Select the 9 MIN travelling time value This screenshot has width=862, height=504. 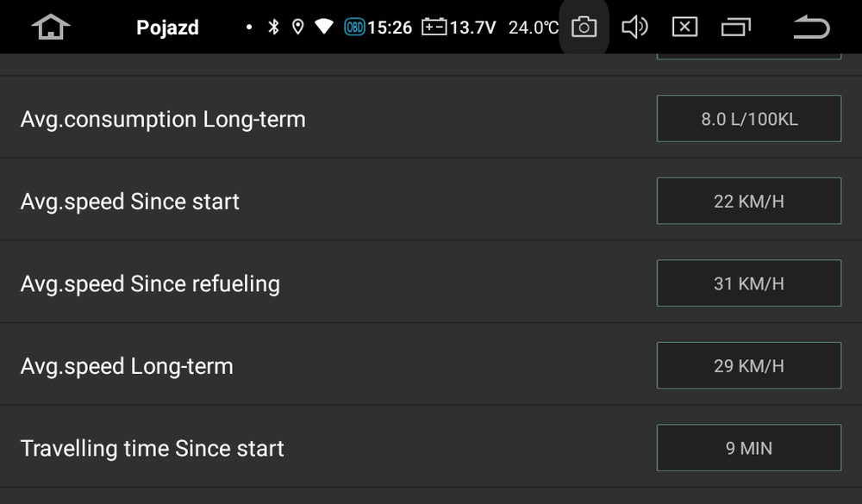point(748,448)
